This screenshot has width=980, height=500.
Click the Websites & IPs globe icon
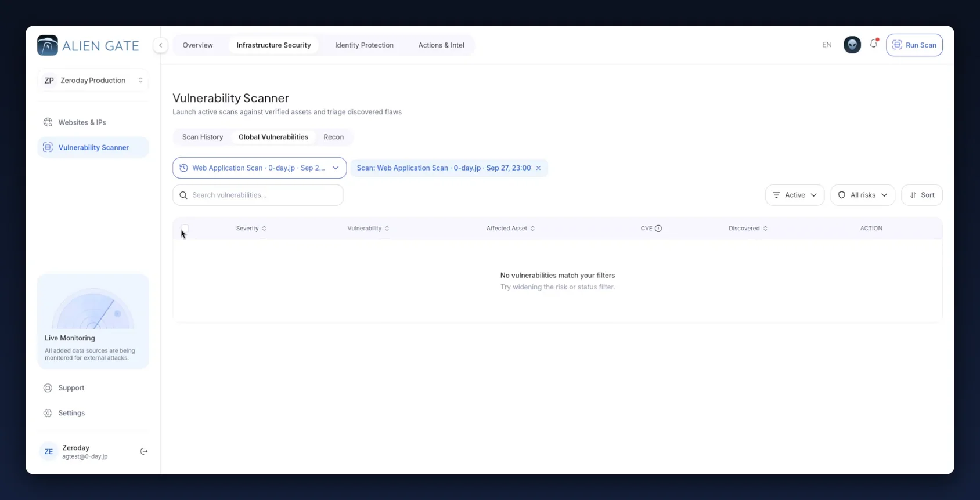pyautogui.click(x=48, y=122)
